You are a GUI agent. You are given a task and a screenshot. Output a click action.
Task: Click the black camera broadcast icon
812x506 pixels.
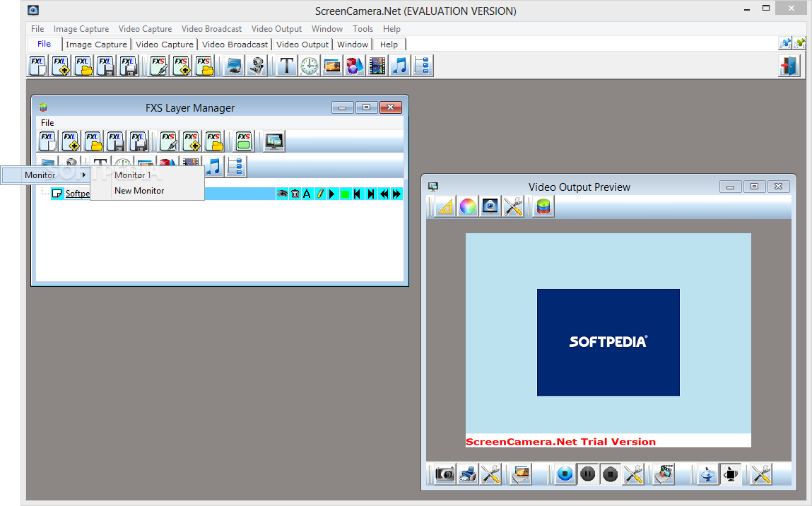[x=731, y=474]
